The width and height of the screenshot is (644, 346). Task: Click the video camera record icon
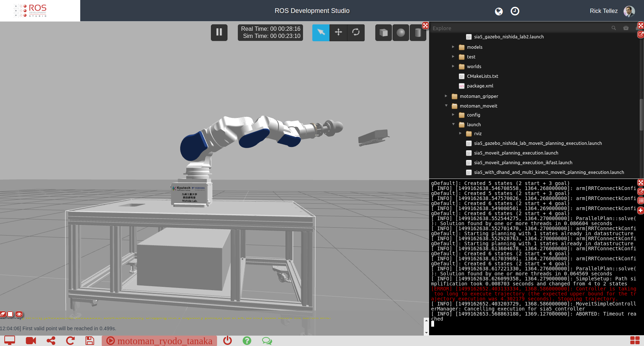[31, 341]
